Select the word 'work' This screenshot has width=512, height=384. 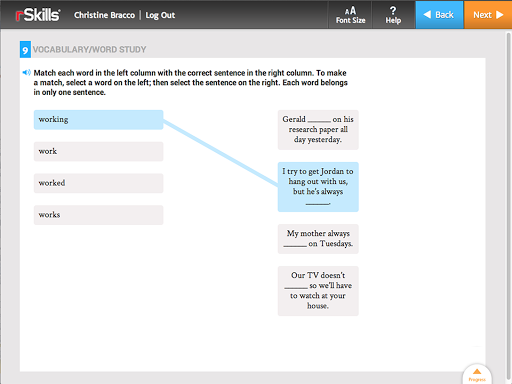click(98, 151)
